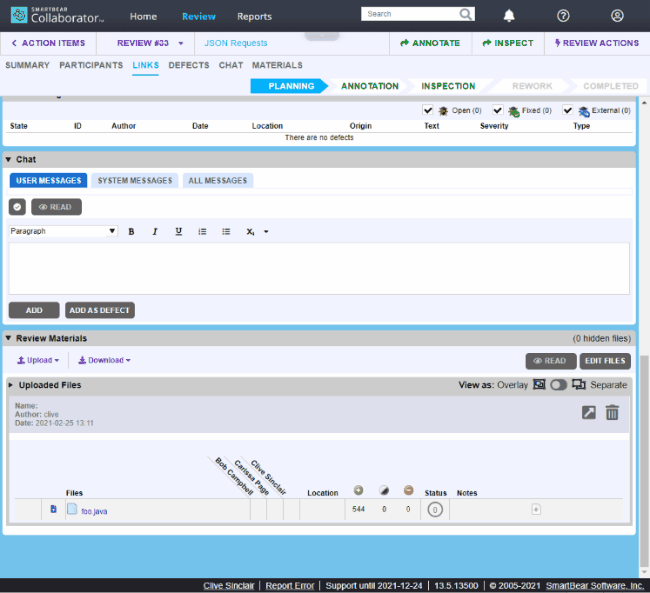Click the Add as Defect button
The width and height of the screenshot is (650, 593).
100,310
